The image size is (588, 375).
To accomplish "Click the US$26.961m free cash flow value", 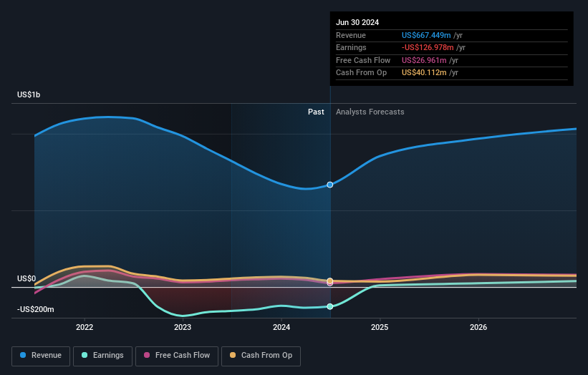I will pos(424,60).
